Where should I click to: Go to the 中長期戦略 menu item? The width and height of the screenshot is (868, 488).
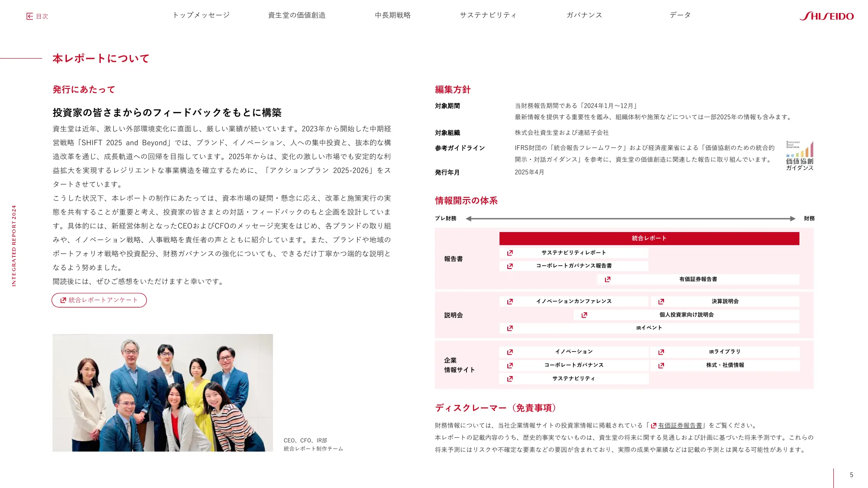[392, 15]
